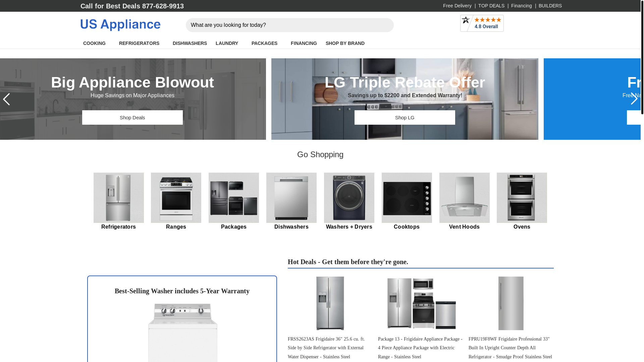Open the FINANCING menu item
Screen dimensions: 644x362
click(x=304, y=43)
